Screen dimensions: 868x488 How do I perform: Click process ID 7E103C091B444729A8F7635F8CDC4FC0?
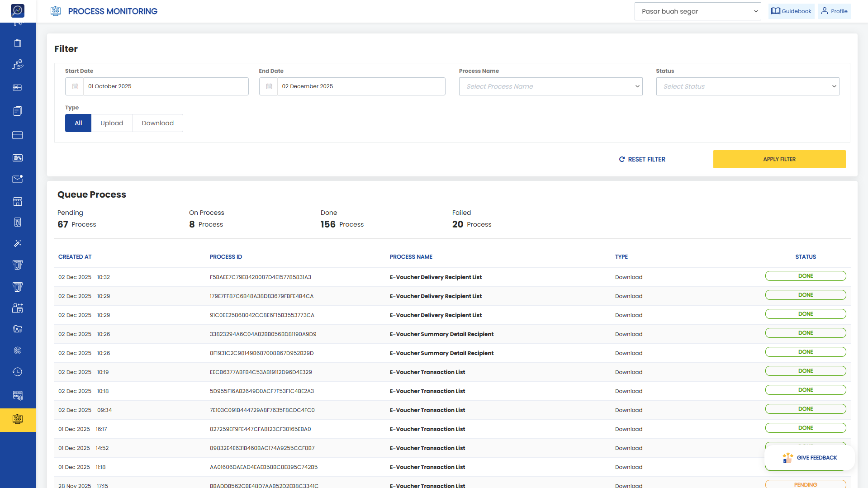pyautogui.click(x=262, y=410)
